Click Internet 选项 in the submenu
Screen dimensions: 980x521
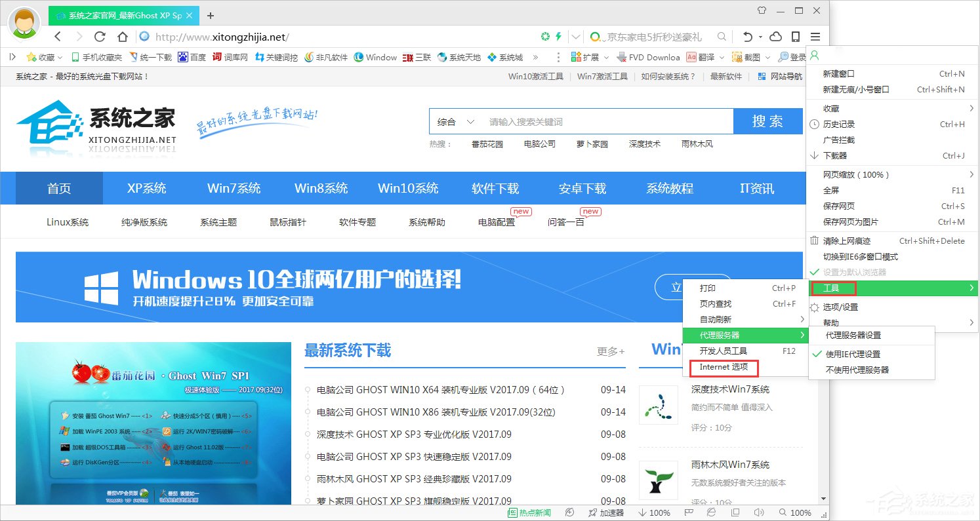click(x=723, y=368)
